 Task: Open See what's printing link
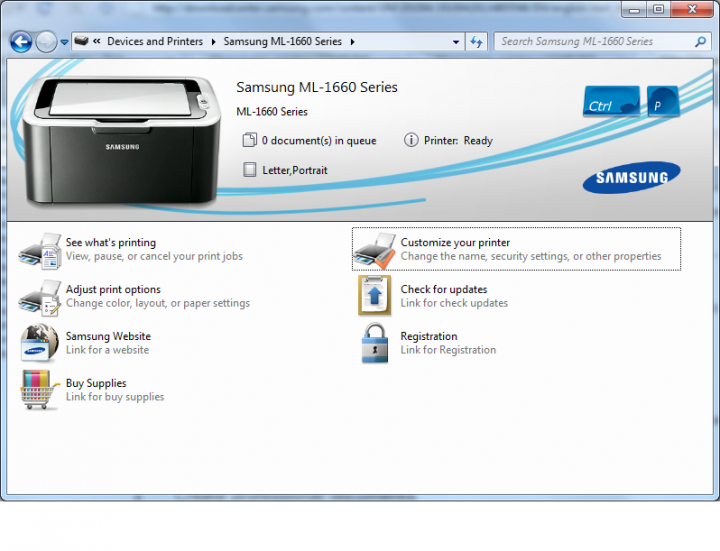111,242
